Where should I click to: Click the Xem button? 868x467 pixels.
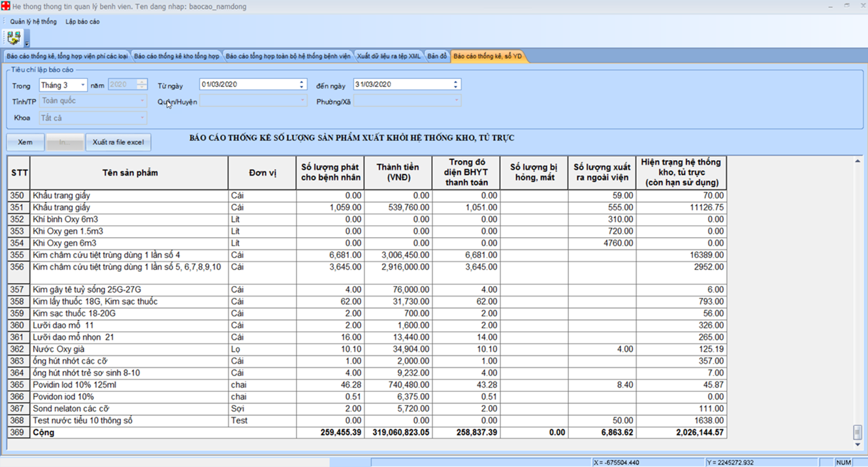point(25,142)
